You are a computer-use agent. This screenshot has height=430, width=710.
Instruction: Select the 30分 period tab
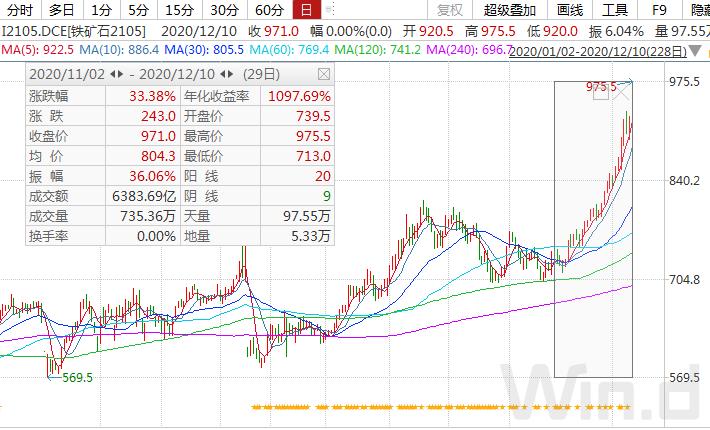[224, 10]
